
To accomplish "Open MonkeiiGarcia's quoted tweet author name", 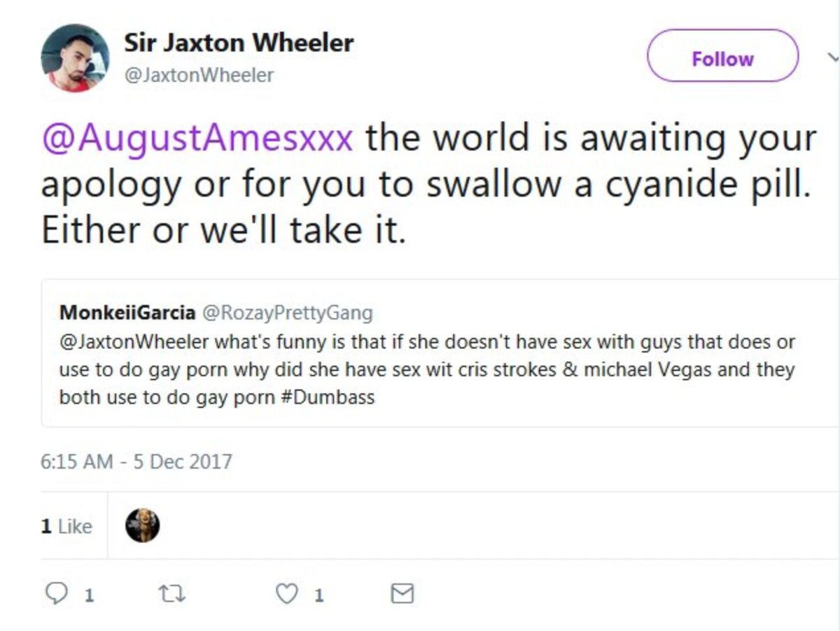I will point(127,312).
